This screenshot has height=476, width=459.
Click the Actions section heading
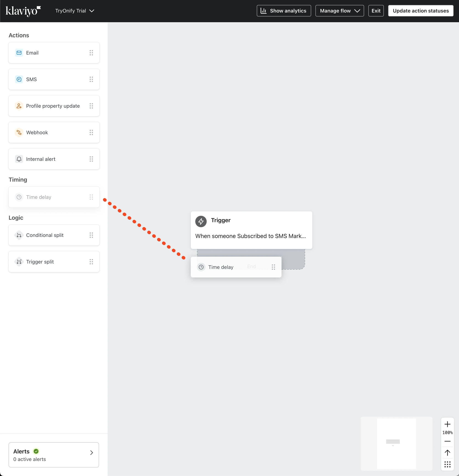[19, 35]
